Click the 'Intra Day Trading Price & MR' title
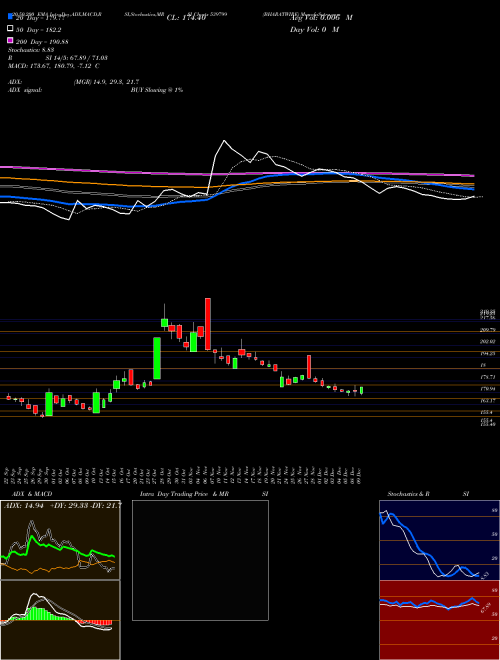 point(184,494)
